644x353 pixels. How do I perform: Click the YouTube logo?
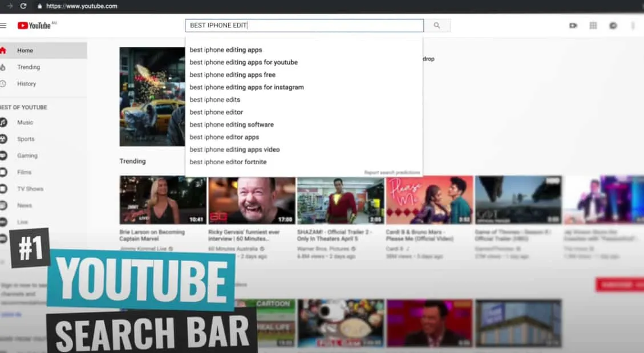tap(34, 26)
